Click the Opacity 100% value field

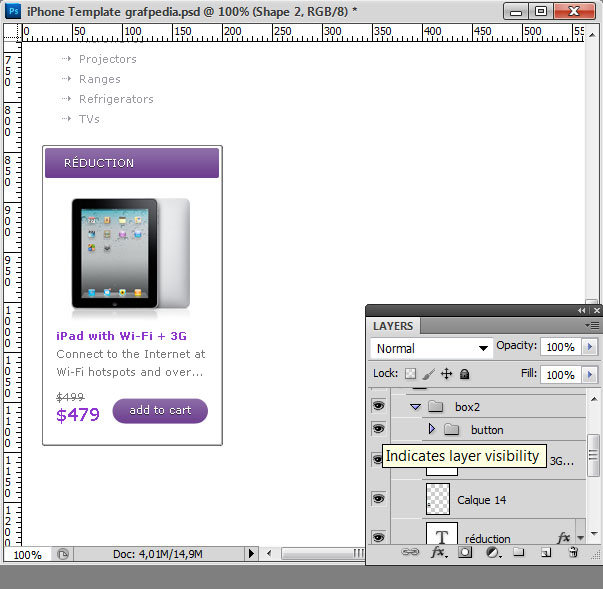(561, 347)
